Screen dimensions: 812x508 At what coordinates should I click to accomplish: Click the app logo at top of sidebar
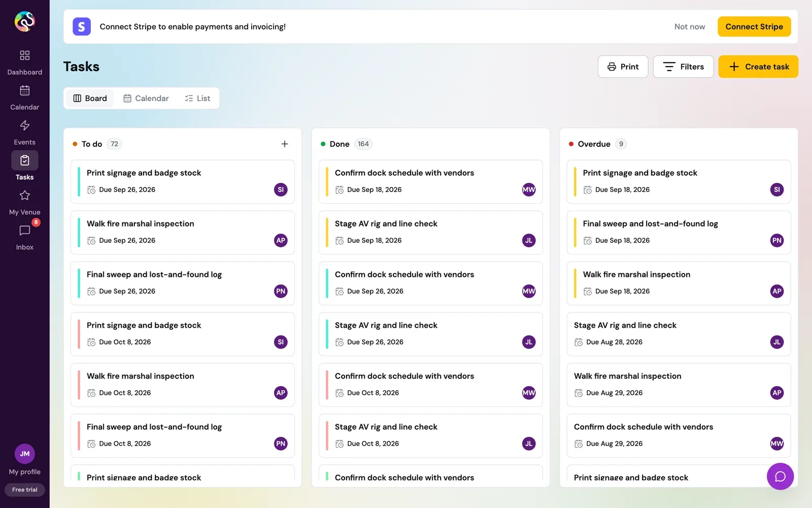[x=24, y=21]
